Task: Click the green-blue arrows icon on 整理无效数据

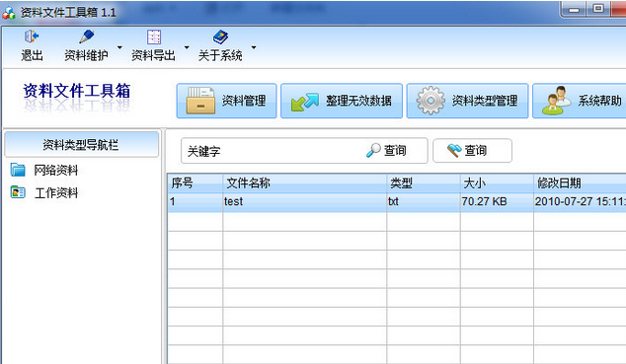Action: [x=305, y=102]
